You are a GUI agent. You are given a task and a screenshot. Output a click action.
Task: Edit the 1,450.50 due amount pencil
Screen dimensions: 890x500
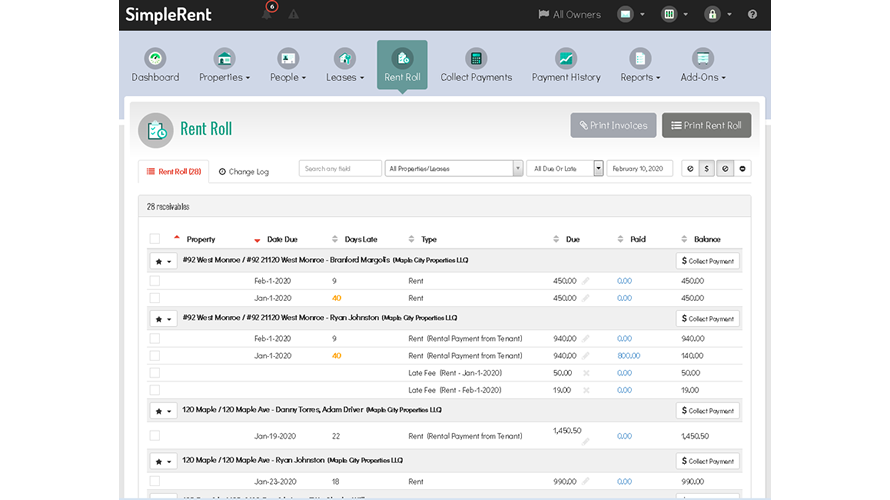(x=586, y=442)
